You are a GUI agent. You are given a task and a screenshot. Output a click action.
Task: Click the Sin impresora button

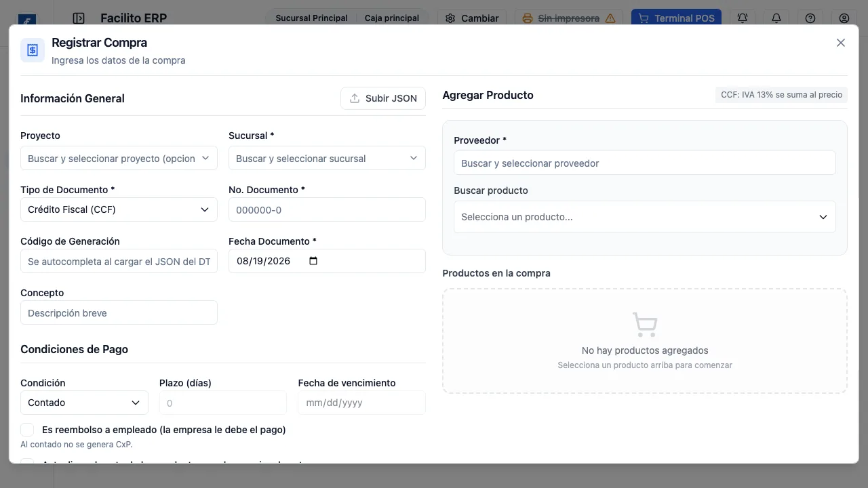tap(569, 18)
